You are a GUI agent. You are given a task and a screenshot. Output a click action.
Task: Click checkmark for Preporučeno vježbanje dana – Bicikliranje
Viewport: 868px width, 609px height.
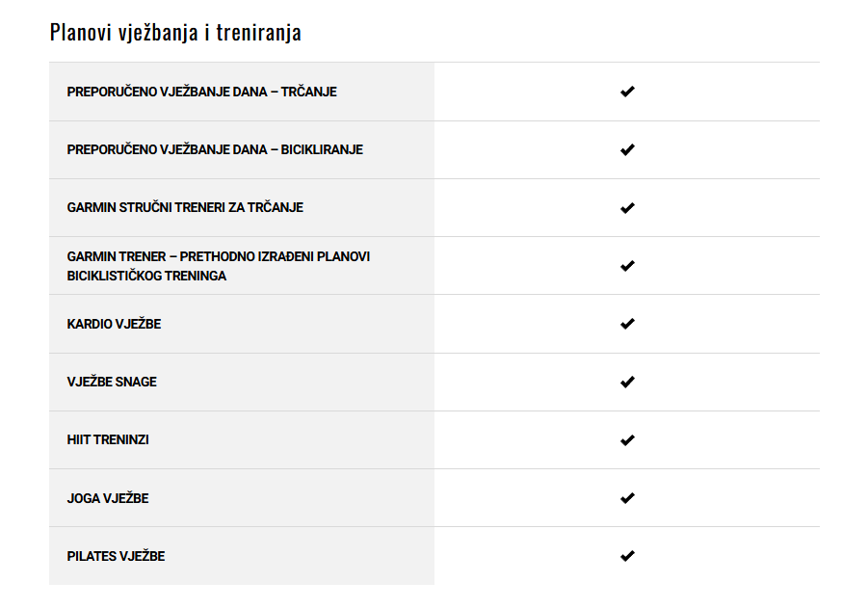[x=627, y=149]
